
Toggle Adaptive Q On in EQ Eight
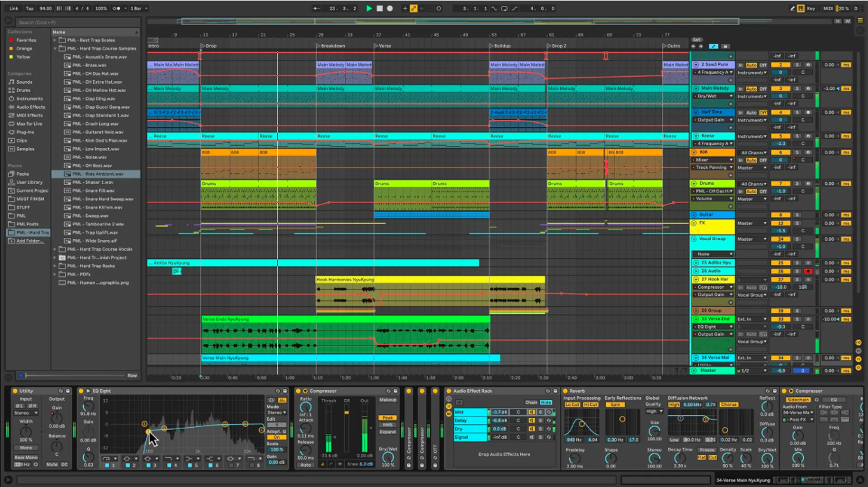point(277,437)
